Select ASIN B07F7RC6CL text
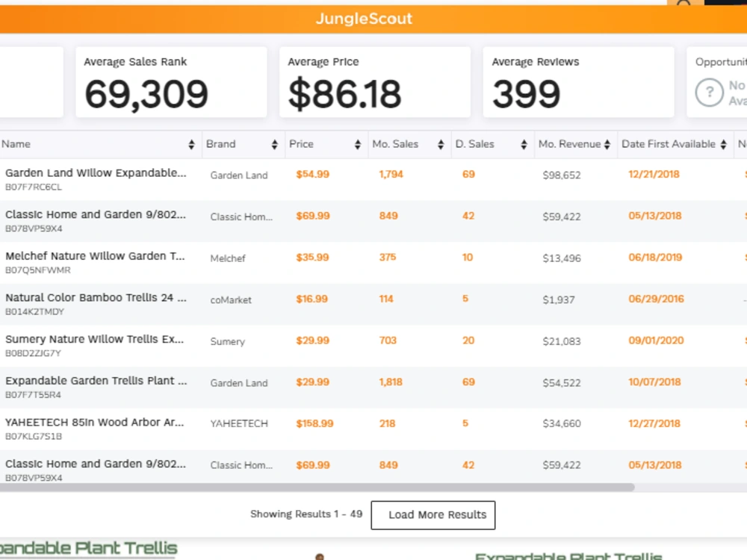Image resolution: width=747 pixels, height=560 pixels. pyautogui.click(x=34, y=187)
